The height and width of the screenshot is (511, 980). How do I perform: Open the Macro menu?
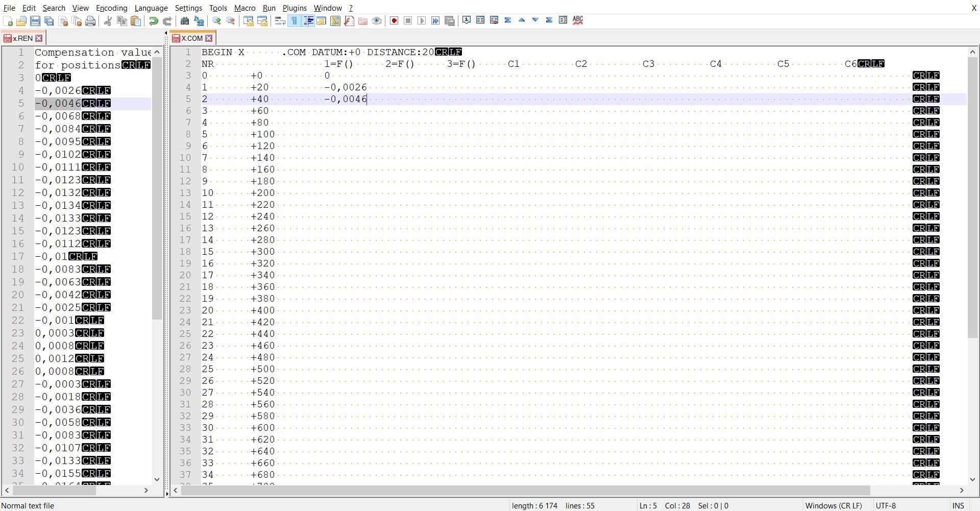[244, 8]
